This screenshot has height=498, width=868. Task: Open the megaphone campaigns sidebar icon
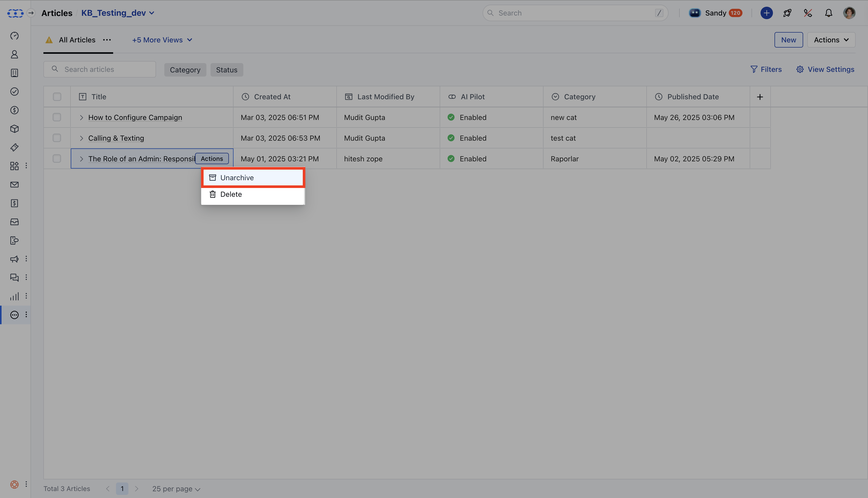(14, 259)
